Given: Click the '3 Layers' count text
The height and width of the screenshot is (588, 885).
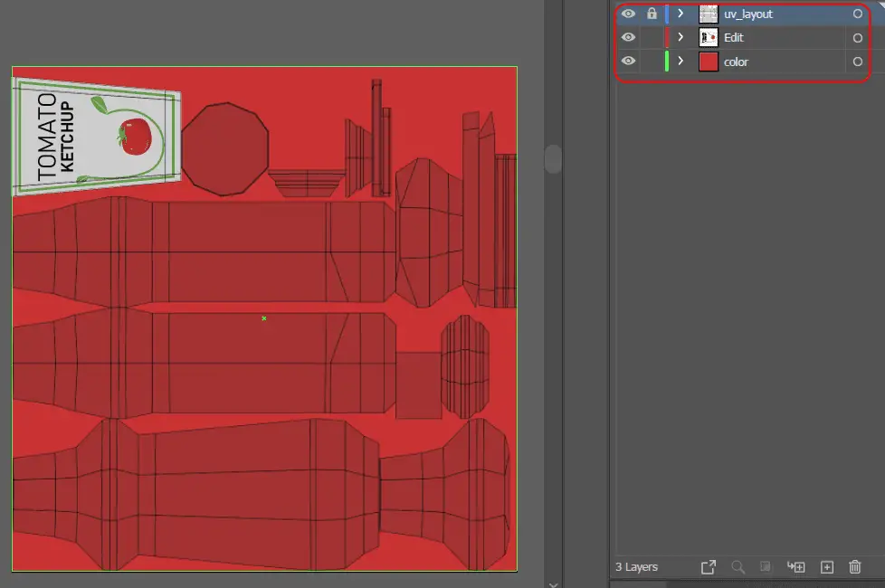Looking at the screenshot, I should coord(637,567).
